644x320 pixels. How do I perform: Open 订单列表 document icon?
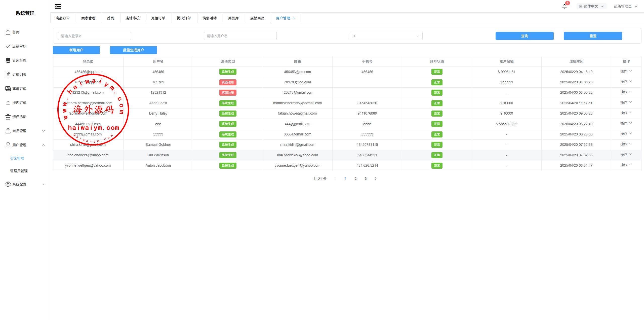[x=8, y=75]
